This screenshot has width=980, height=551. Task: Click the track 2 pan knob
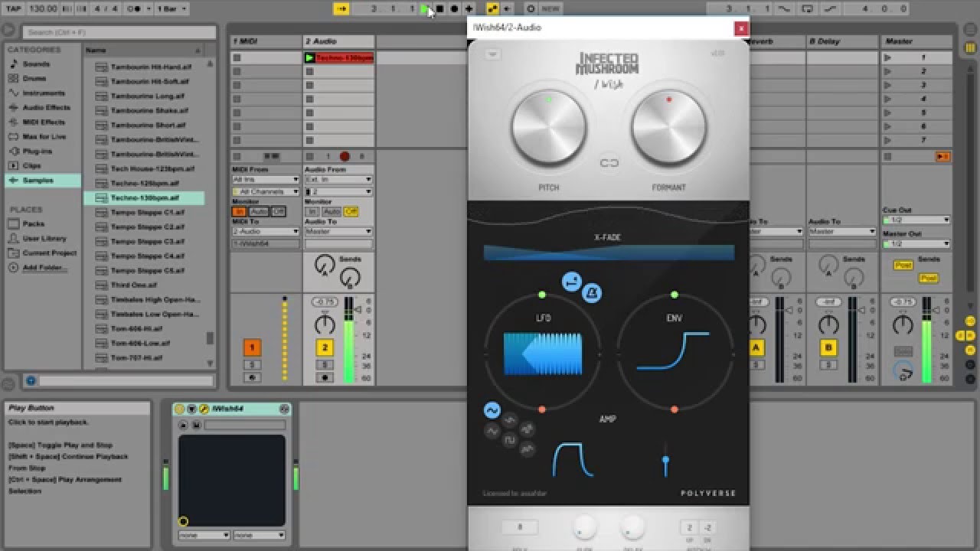click(325, 325)
